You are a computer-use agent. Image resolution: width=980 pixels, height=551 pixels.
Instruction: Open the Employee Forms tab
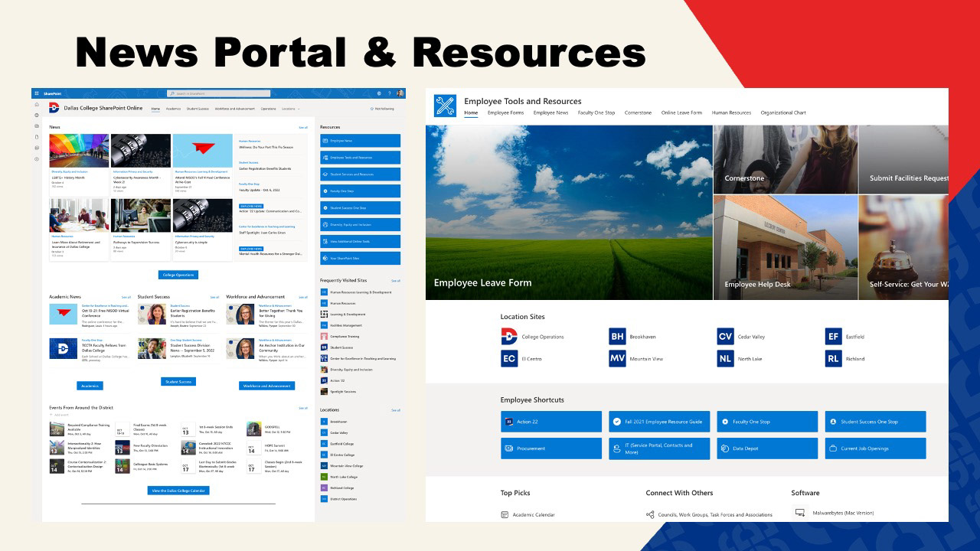505,112
